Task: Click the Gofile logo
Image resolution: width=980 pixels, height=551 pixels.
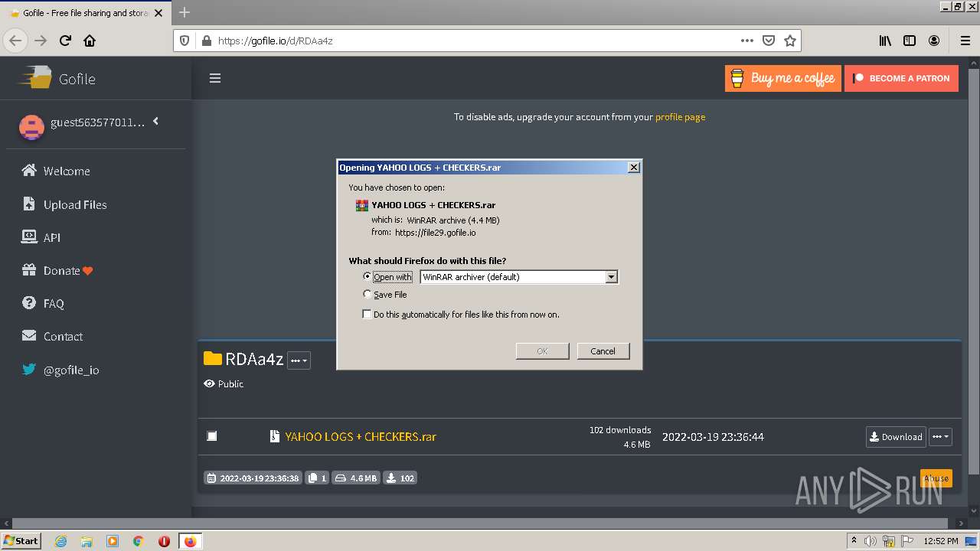Action: (57, 78)
